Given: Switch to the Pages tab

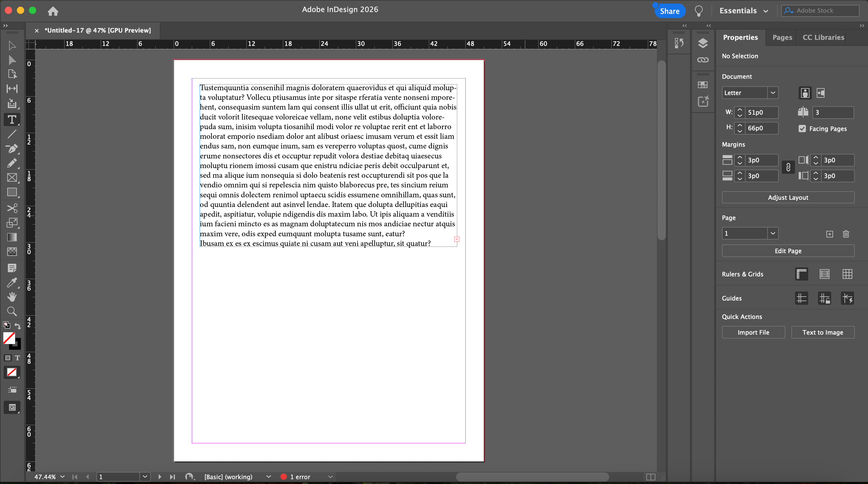Looking at the screenshot, I should click(x=782, y=37).
